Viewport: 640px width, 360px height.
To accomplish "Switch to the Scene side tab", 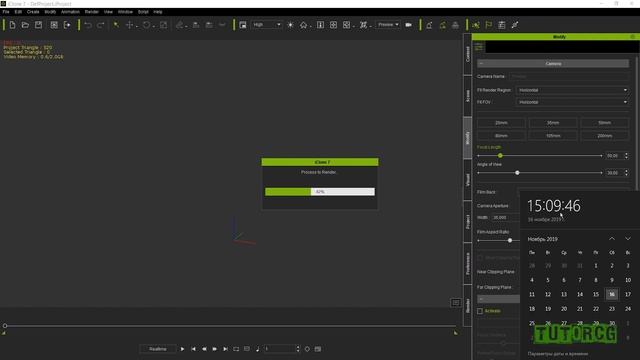I will click(467, 96).
